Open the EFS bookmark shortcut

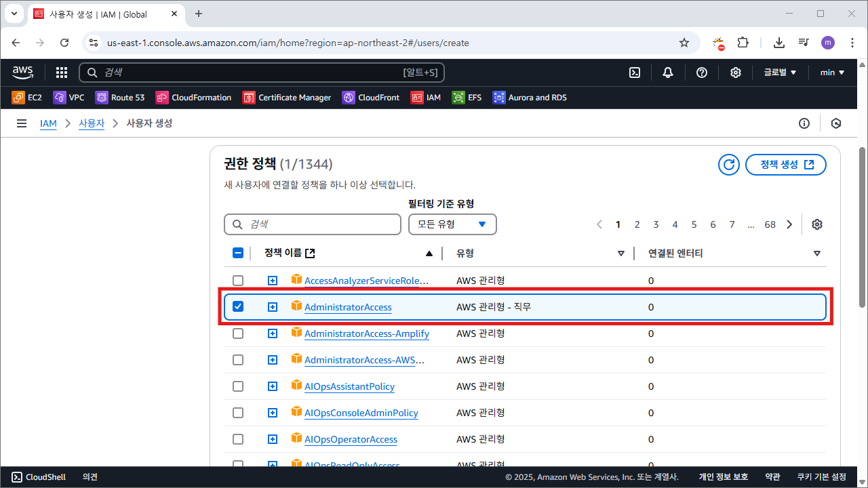tap(467, 98)
